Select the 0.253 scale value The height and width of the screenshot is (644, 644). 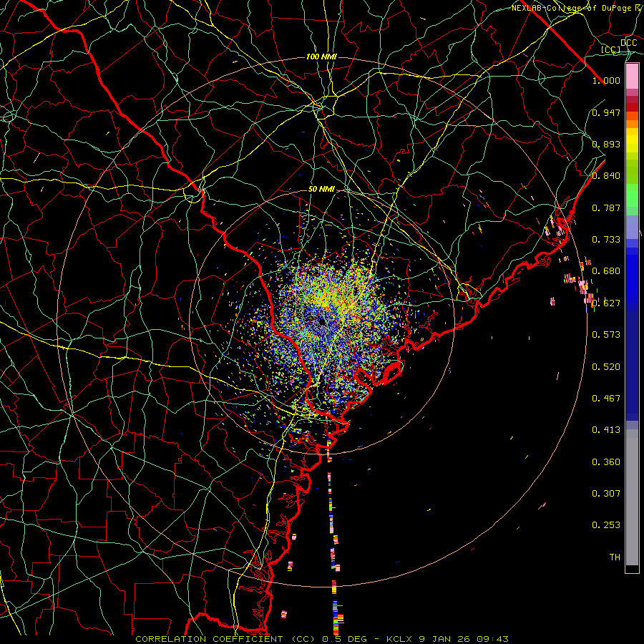coord(606,525)
